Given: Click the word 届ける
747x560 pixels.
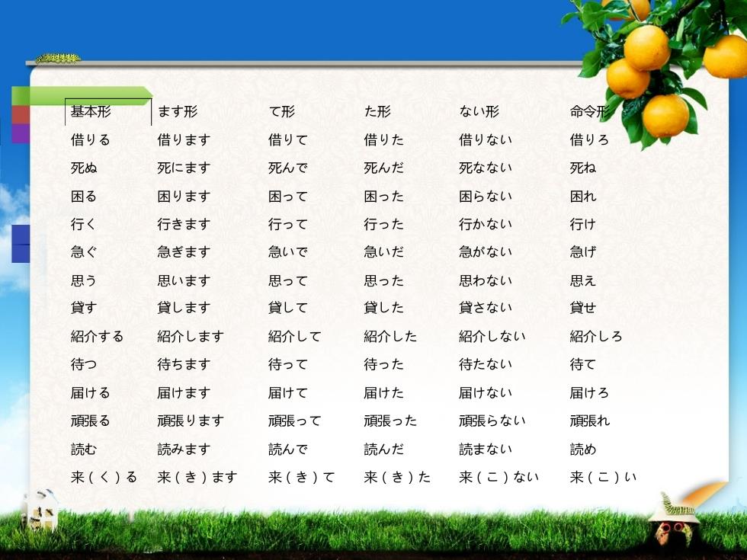Looking at the screenshot, I should pyautogui.click(x=91, y=393).
